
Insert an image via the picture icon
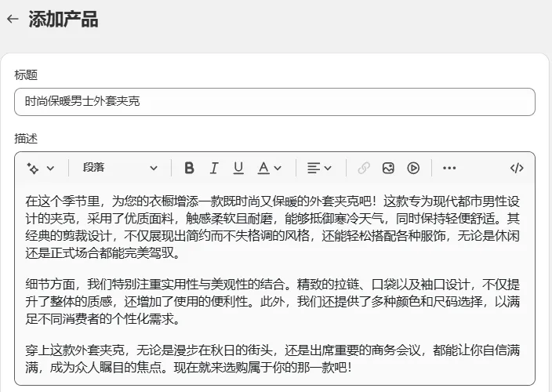388,168
